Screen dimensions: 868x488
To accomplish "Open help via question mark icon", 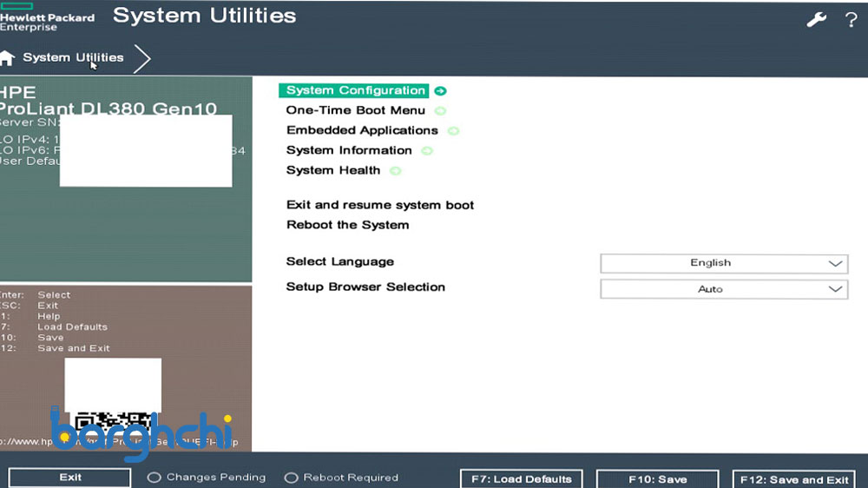I will tap(851, 19).
